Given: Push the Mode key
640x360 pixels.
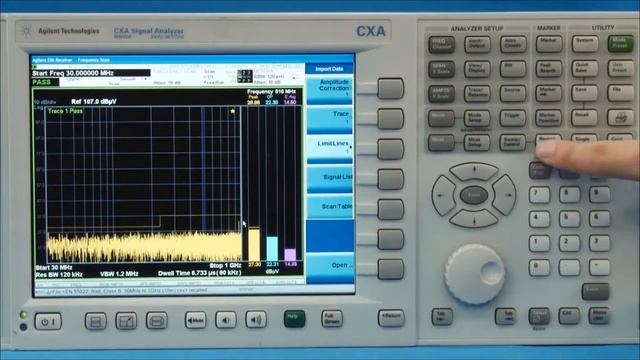Looking at the screenshot, I should tap(441, 118).
